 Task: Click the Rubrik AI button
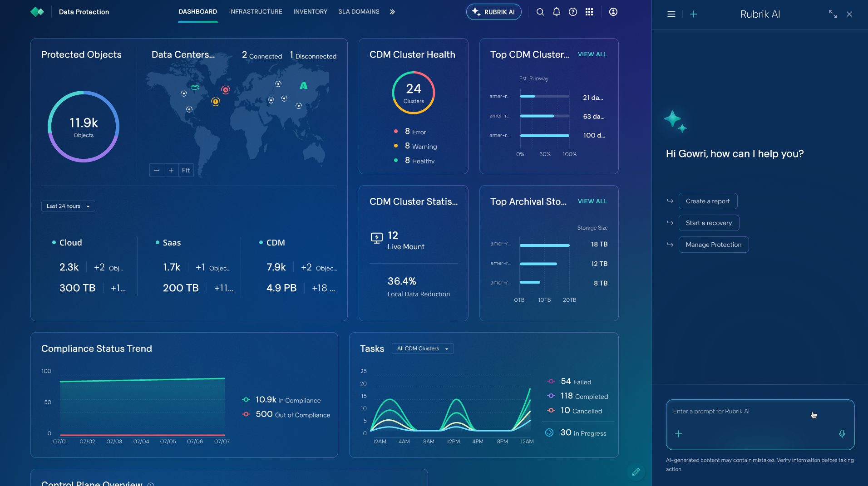coord(494,12)
